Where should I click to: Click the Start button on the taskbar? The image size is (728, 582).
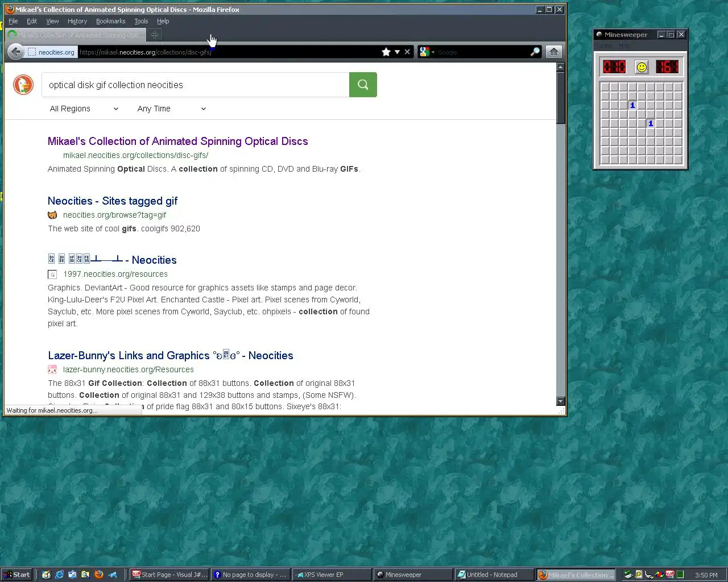(16, 575)
